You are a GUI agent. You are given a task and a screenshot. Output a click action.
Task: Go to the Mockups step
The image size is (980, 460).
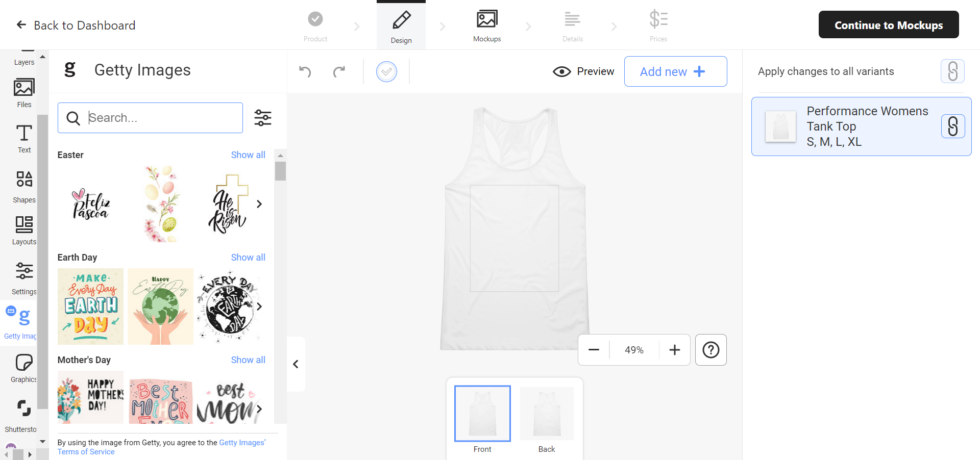click(x=487, y=25)
